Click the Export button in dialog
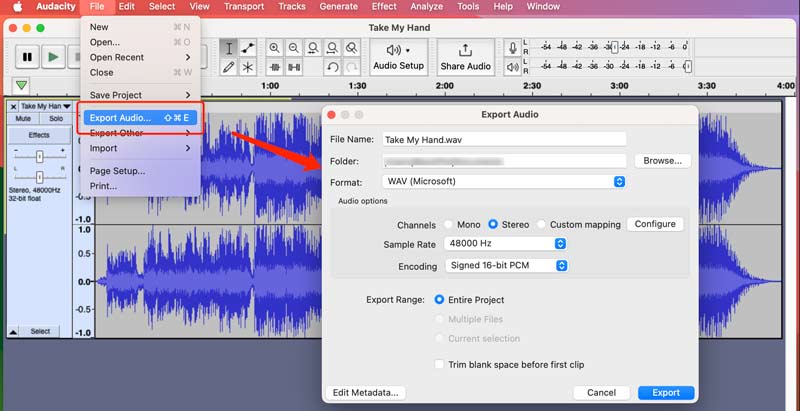The width and height of the screenshot is (800, 411). point(666,393)
